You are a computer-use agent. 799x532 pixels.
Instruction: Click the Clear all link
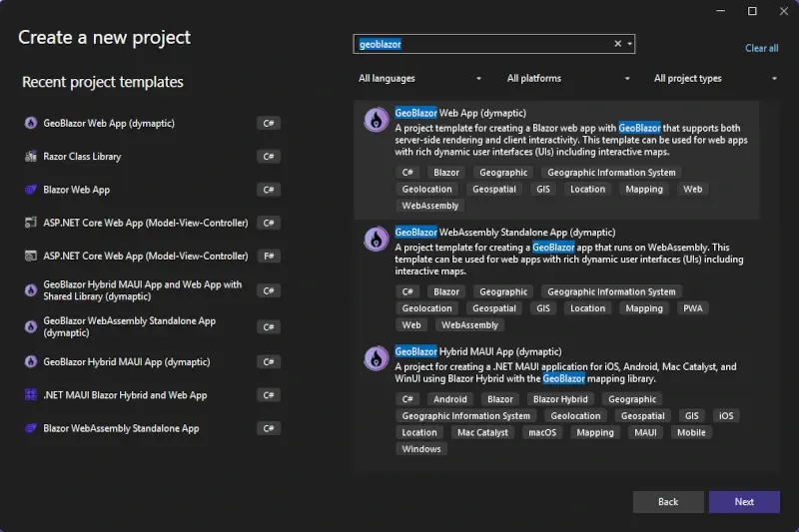pos(761,48)
